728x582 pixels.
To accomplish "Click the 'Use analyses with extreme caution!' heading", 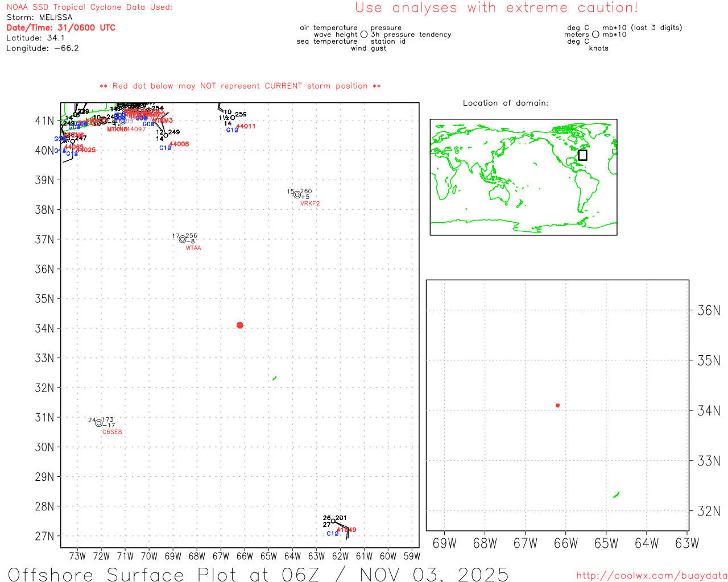I will click(x=496, y=8).
